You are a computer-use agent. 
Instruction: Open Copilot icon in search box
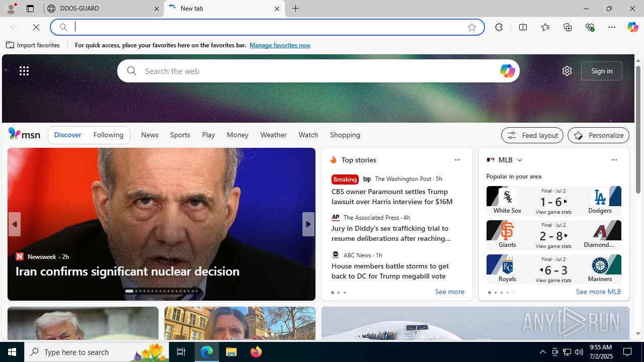pyautogui.click(x=507, y=71)
